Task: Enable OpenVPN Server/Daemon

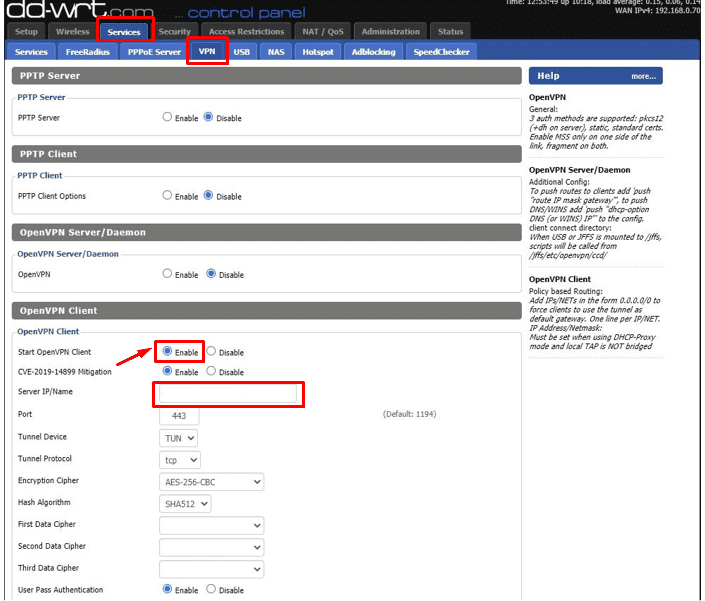Action: click(x=168, y=274)
